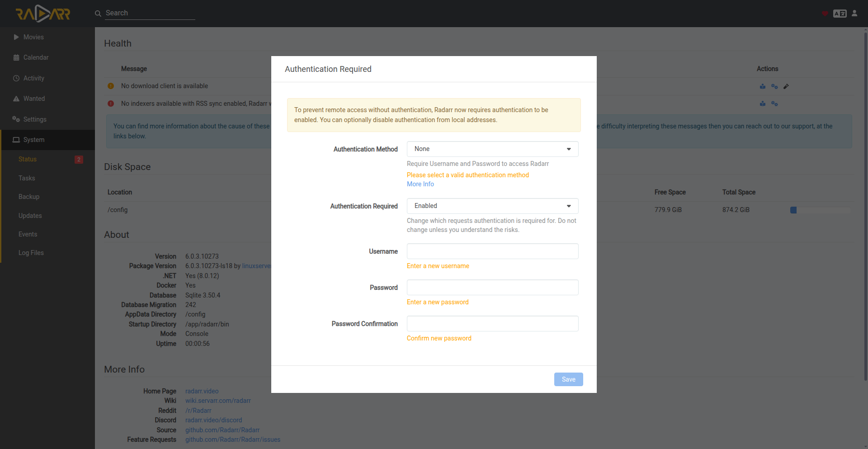Screen dimensions: 868x449
Task: Open Movies in the sidebar
Action: 33,37
